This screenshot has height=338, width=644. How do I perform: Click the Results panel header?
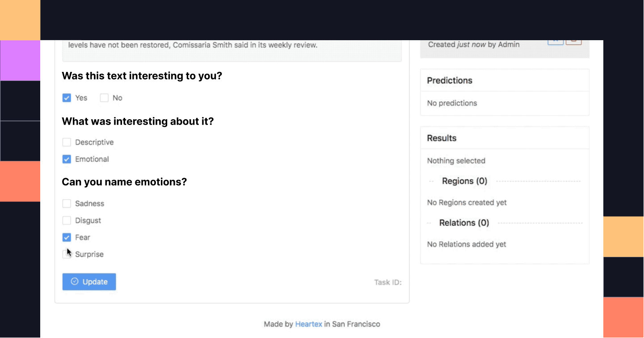click(441, 138)
